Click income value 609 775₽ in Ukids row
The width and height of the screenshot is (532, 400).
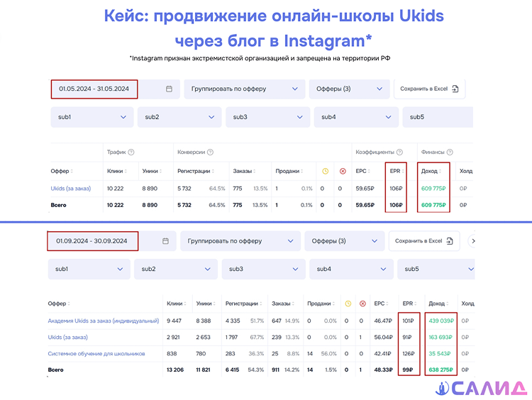tap(433, 188)
